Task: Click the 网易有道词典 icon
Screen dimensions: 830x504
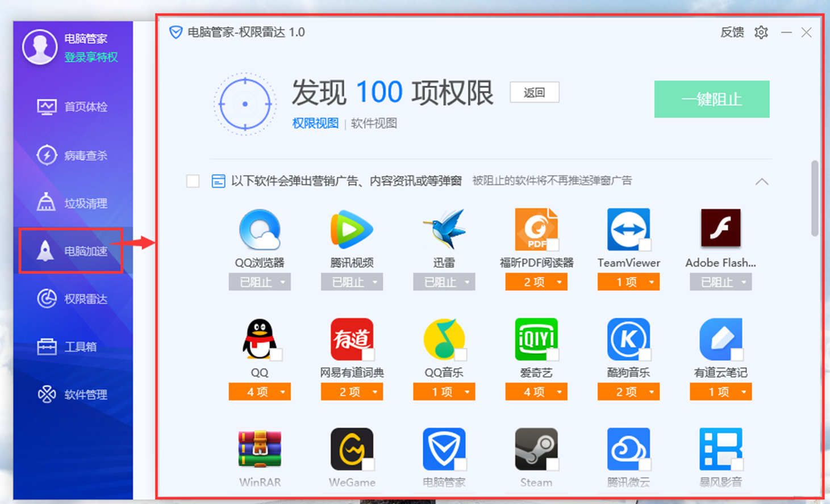Action: click(x=352, y=339)
